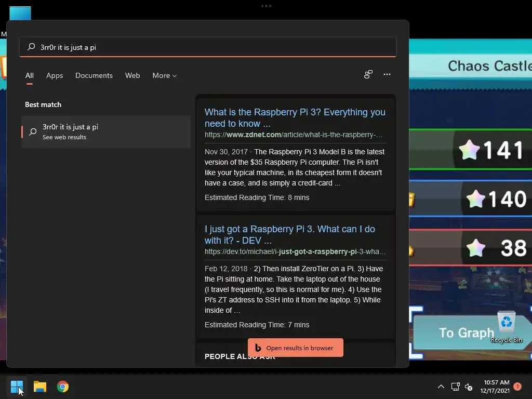Image resolution: width=532 pixels, height=399 pixels.
Task: Open 'What is the Raspberry Pi 3?' result
Action: pos(295,118)
